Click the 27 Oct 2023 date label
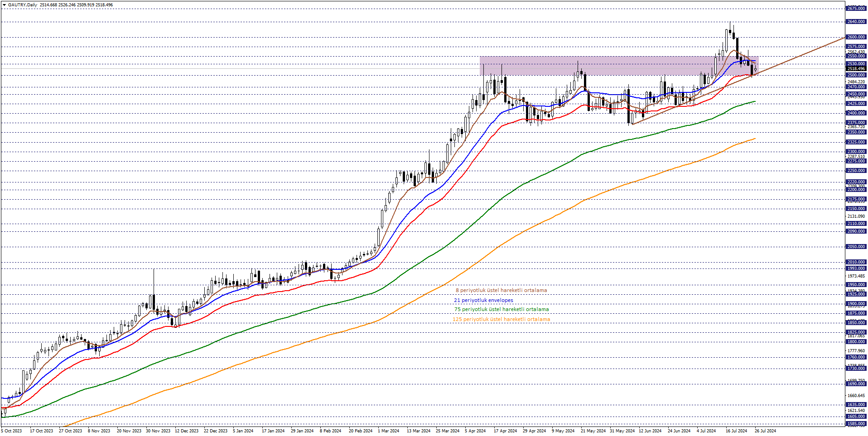 click(x=70, y=431)
